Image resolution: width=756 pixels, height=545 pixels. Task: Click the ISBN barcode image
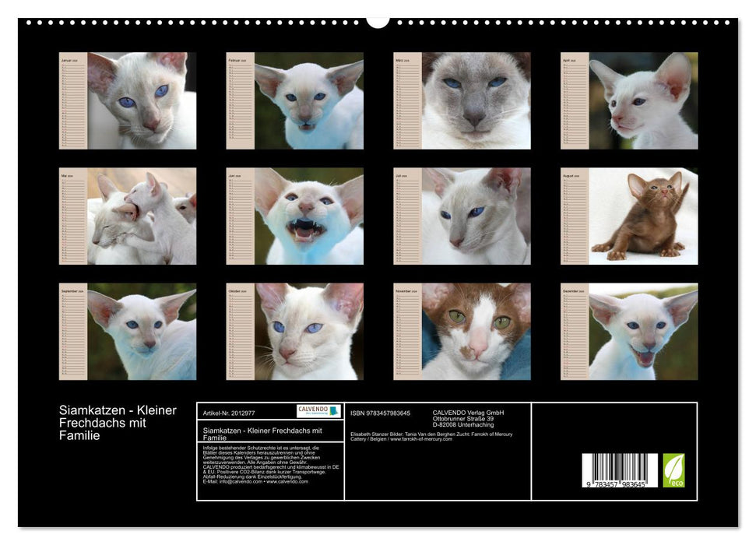619,471
